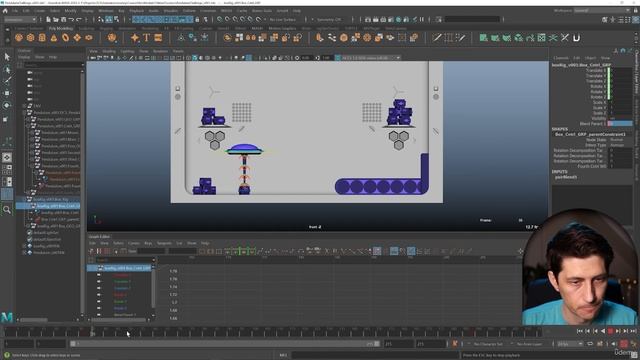
Task: Open the Graph Editor Tangents menu
Action: pos(164,243)
